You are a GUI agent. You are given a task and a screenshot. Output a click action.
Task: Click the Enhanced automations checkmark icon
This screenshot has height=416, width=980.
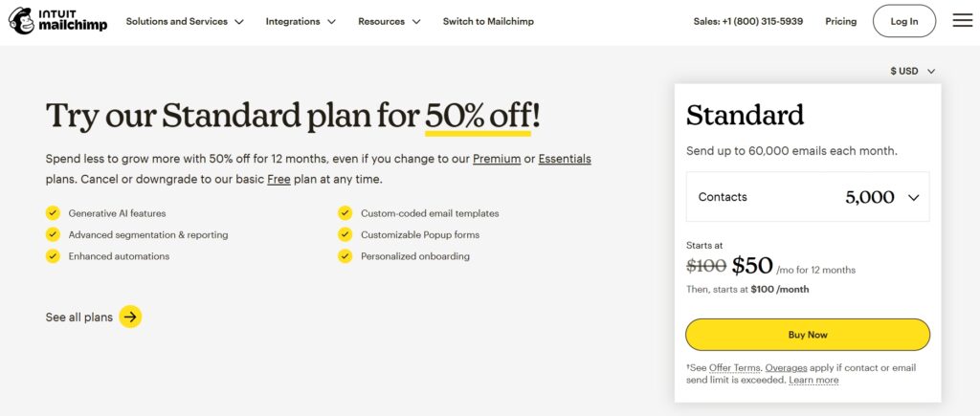(x=53, y=256)
